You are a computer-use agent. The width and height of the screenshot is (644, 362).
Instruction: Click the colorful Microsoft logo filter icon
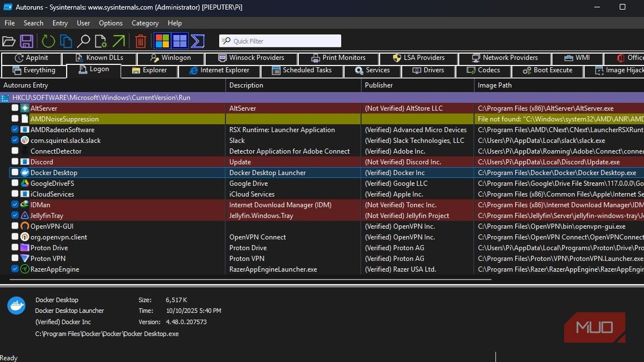(162, 41)
